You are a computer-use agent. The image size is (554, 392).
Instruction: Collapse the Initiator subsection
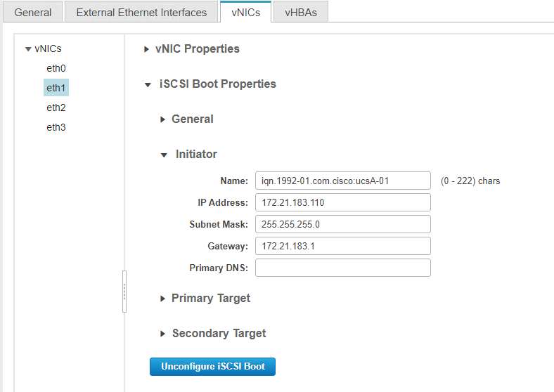coord(164,155)
